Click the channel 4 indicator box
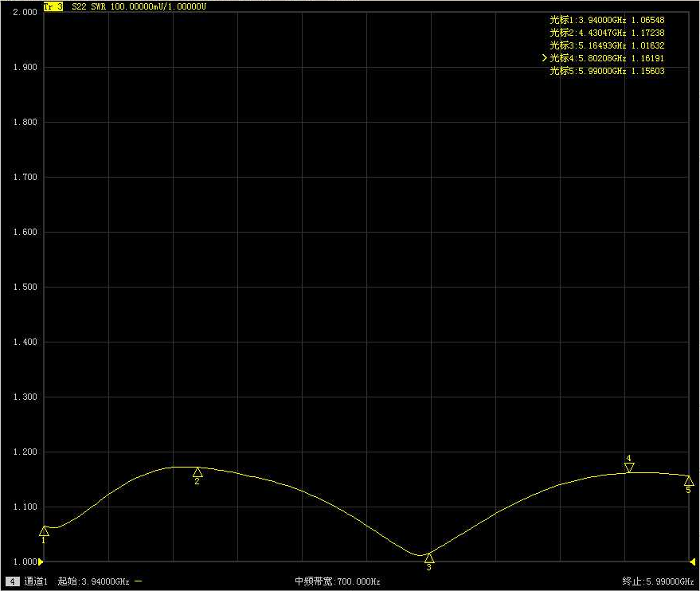 [13, 581]
